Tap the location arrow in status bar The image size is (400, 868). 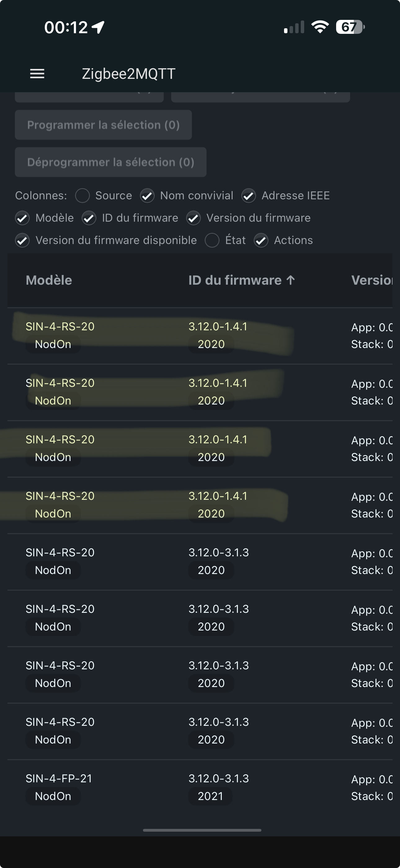tap(98, 27)
